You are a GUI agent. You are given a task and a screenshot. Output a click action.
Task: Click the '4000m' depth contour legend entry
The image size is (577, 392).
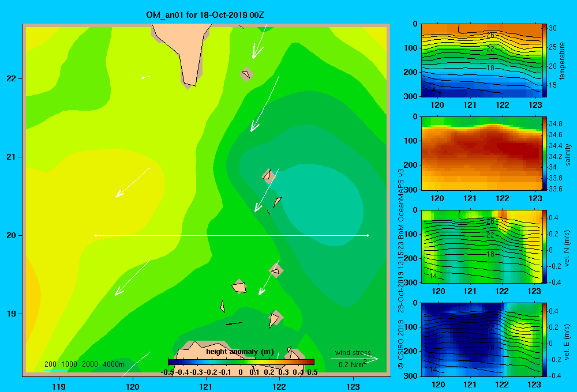click(x=113, y=364)
